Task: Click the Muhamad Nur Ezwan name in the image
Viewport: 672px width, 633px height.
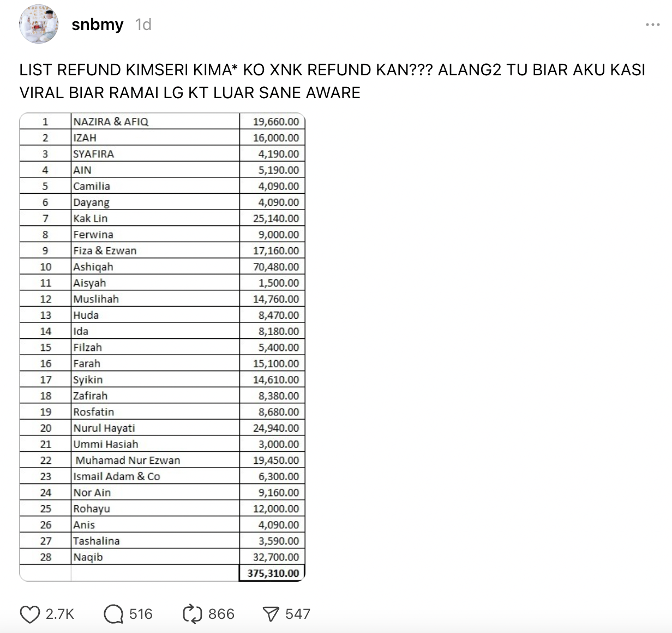Action: click(128, 461)
